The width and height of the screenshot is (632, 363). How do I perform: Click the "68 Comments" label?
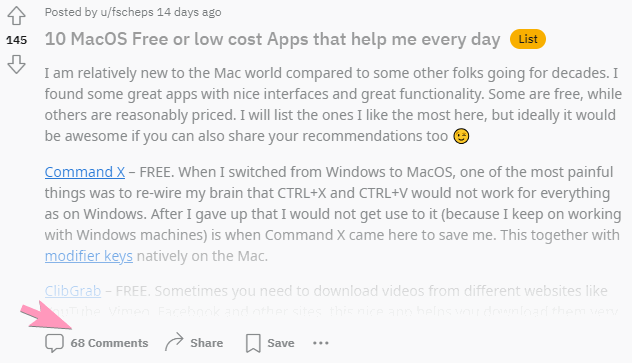coord(109,343)
